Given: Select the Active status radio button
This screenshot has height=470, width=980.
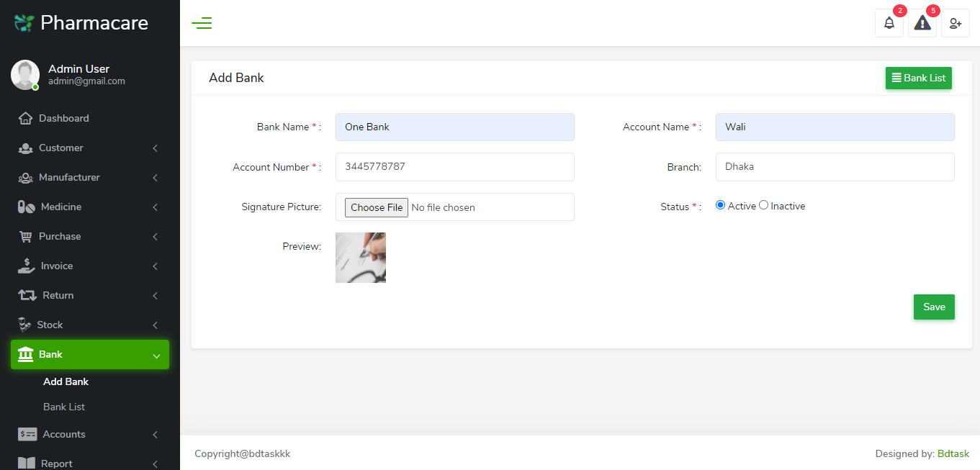Looking at the screenshot, I should (720, 205).
